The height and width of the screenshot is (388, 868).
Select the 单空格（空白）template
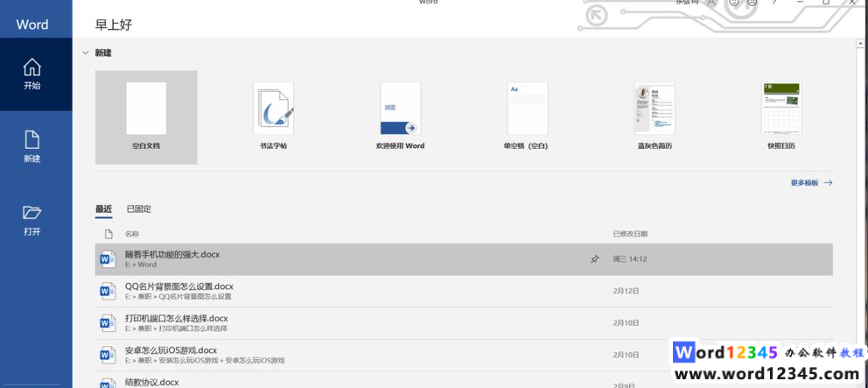tap(528, 117)
